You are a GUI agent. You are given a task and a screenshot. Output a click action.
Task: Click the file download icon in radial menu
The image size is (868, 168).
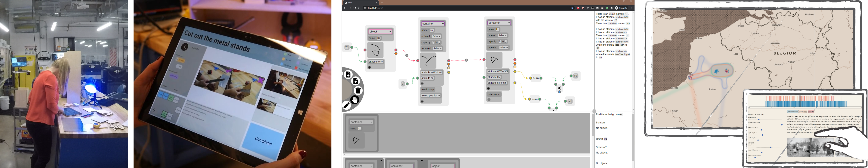pos(348,74)
